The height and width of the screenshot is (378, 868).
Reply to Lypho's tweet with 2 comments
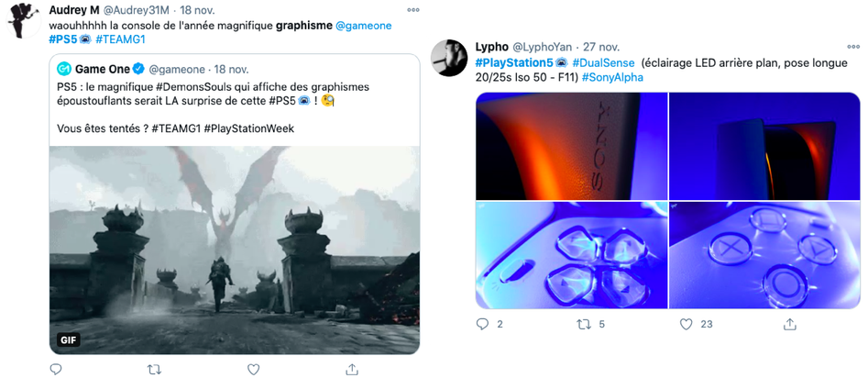[x=482, y=324]
